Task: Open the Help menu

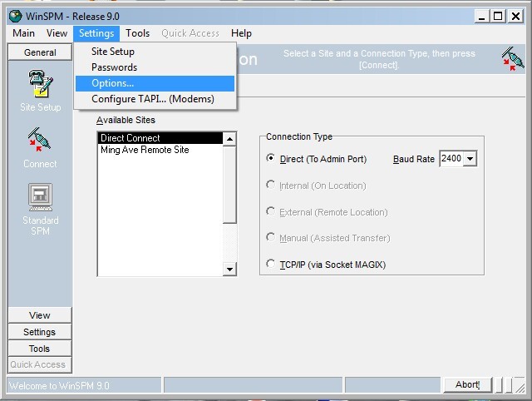Action: [241, 33]
